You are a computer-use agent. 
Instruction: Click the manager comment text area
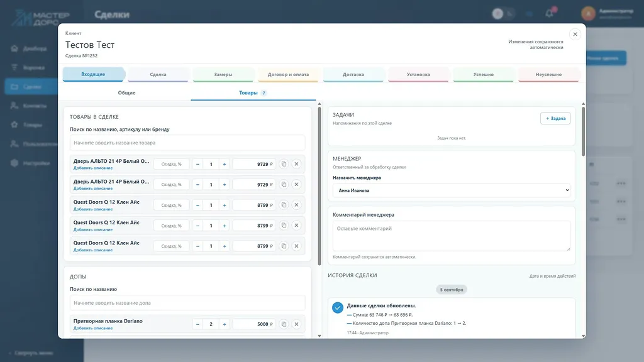452,236
